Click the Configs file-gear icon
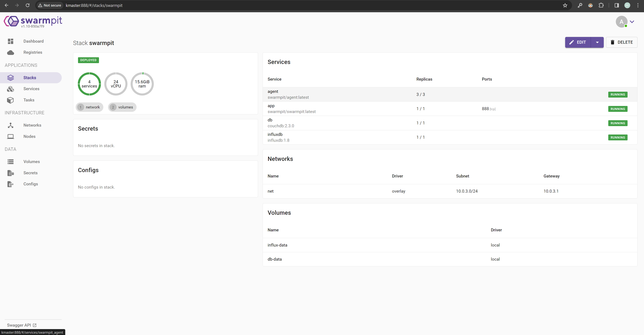The height and width of the screenshot is (335, 644). click(11, 184)
